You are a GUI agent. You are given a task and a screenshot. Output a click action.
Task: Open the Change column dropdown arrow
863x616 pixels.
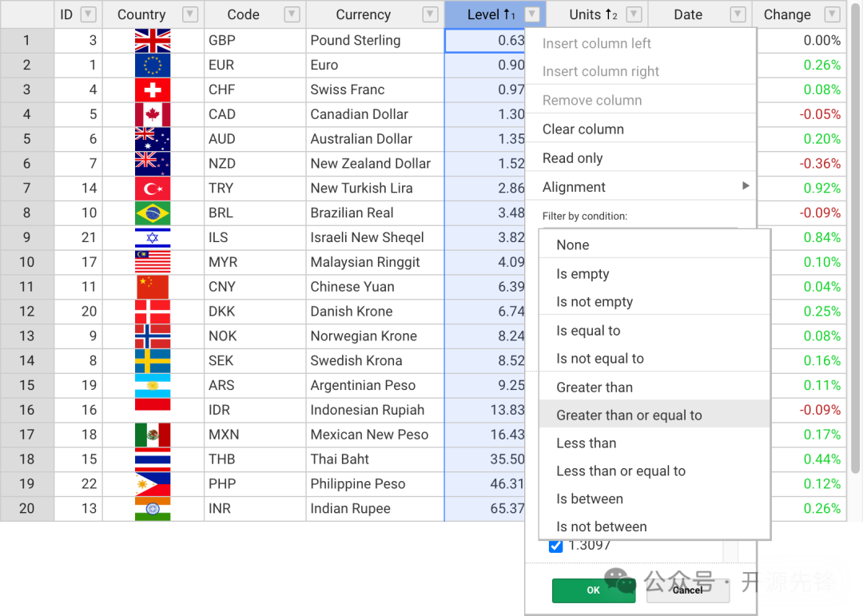tap(832, 14)
